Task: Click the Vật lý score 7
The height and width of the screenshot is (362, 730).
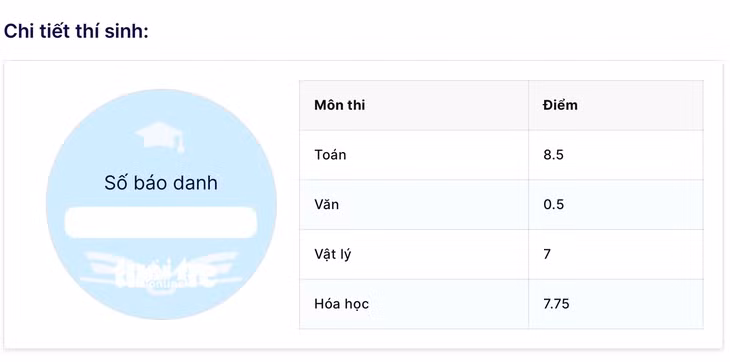Action: click(547, 254)
